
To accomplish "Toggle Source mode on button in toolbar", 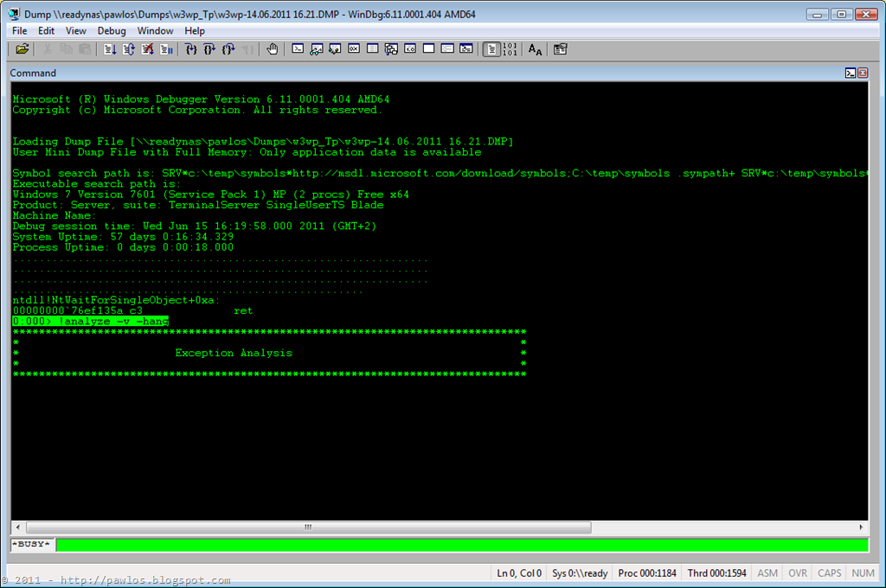I will click(491, 49).
